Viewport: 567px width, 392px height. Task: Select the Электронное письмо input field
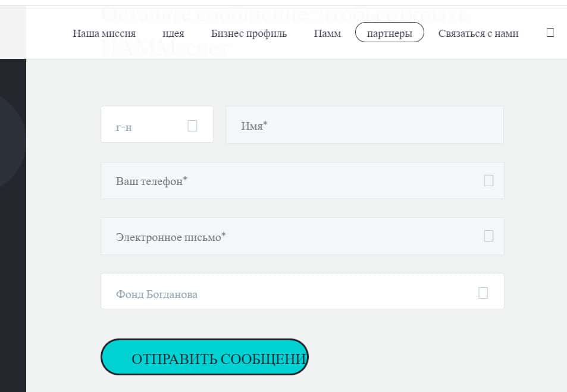[292, 236]
